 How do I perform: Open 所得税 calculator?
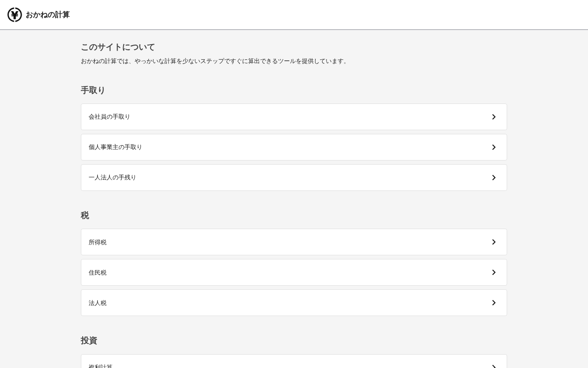coord(97,242)
